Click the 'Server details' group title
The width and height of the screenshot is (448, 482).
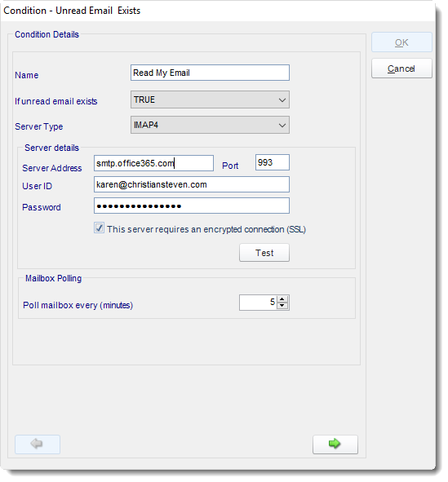[x=51, y=148]
